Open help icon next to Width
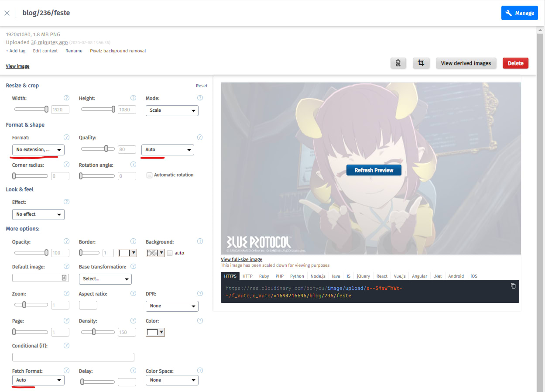Viewport: 545px width, 392px height. point(66,98)
